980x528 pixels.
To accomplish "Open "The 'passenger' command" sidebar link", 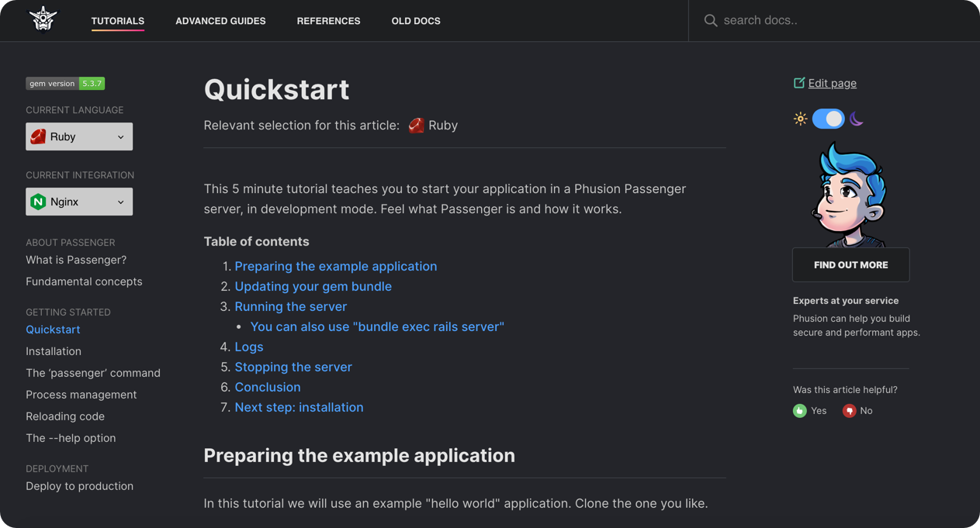I will [93, 373].
